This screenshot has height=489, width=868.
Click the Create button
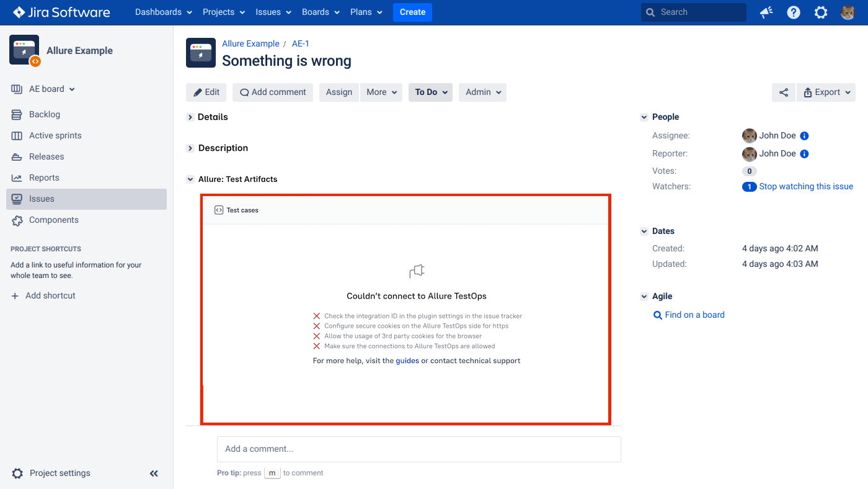pyautogui.click(x=412, y=12)
